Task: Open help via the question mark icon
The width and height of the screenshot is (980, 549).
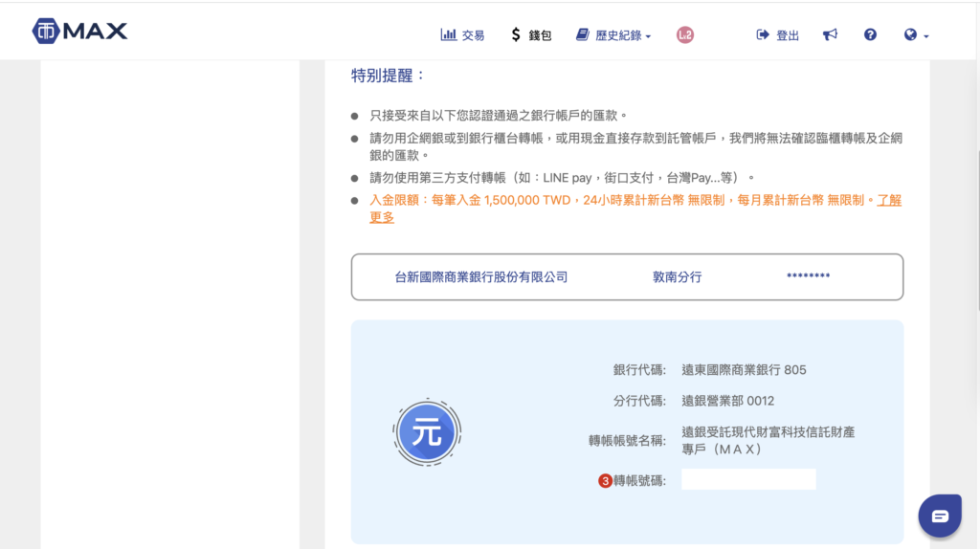Action: pyautogui.click(x=870, y=34)
